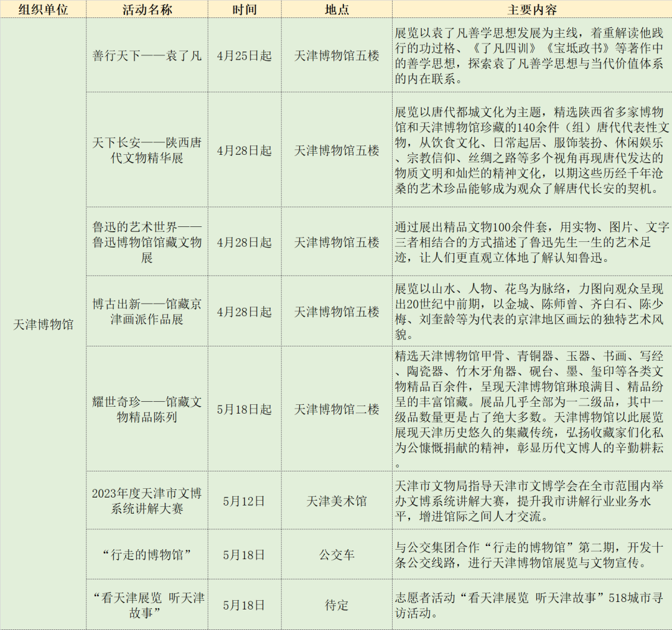Click the “行走的博物馆” activity cell
672x630 pixels.
[x=147, y=555]
